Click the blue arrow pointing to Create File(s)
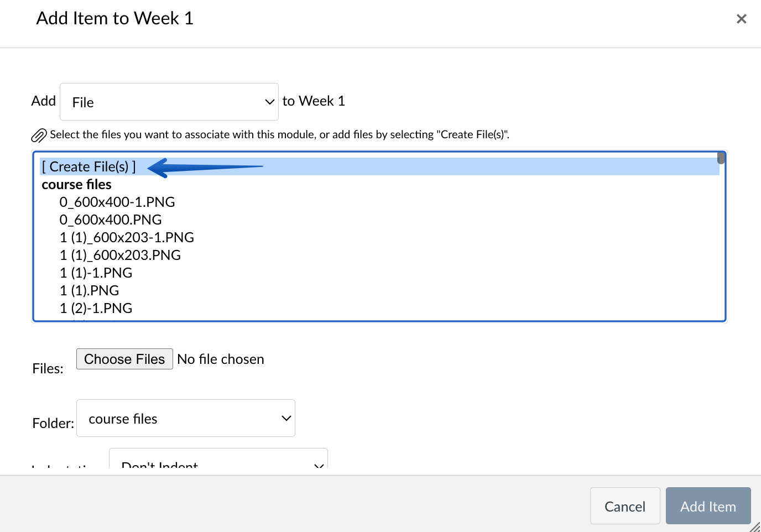The image size is (761, 532). (x=205, y=168)
